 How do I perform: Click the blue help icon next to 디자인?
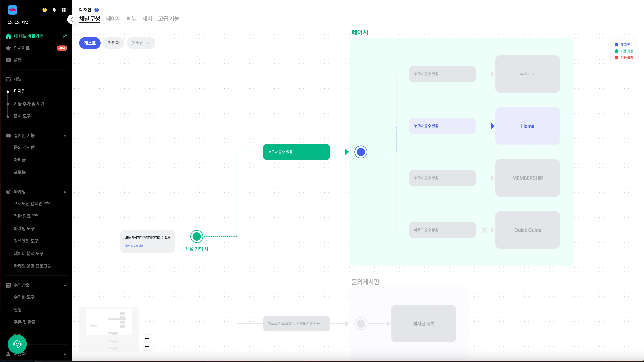(x=97, y=10)
